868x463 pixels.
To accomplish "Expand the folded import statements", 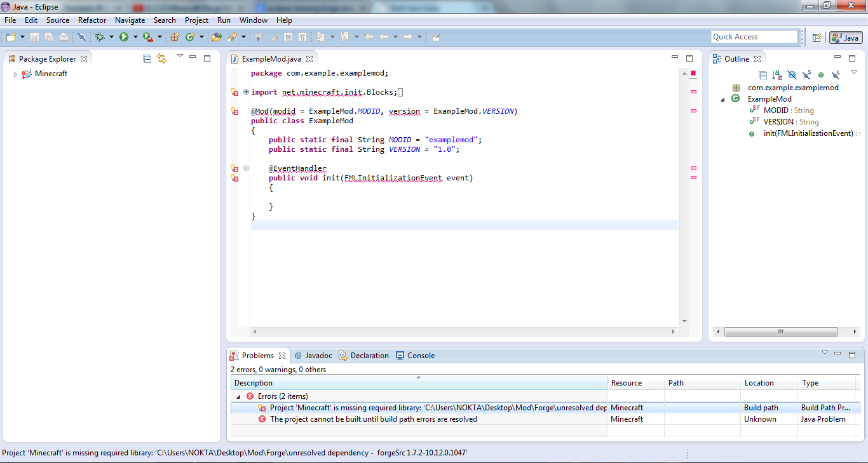I will tap(247, 92).
